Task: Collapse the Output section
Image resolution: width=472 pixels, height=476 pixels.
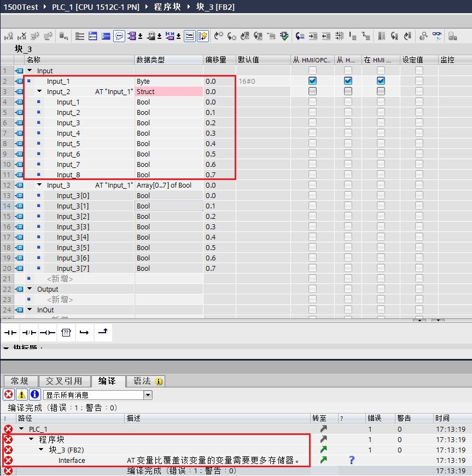Action: [x=30, y=288]
